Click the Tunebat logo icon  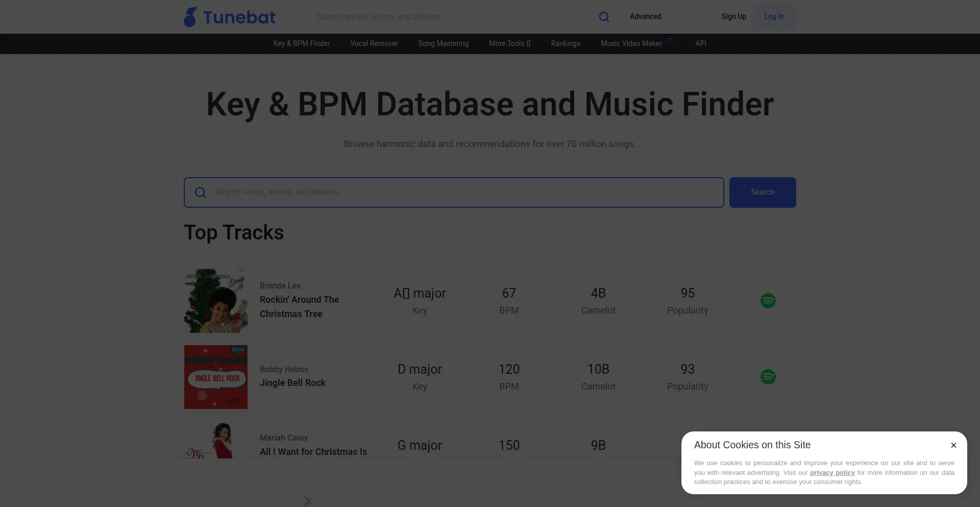point(190,17)
